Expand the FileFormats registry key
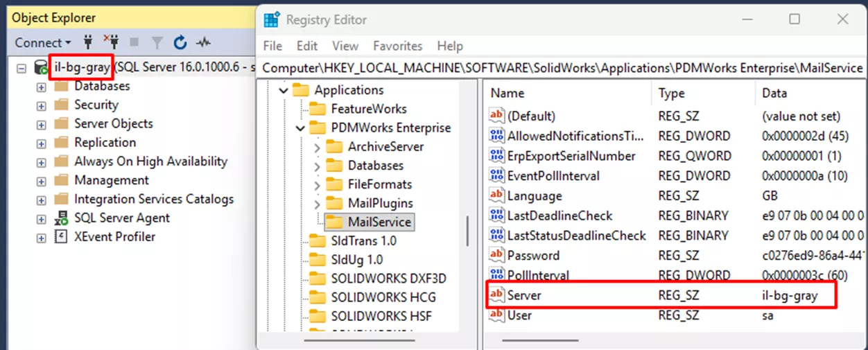 318,184
